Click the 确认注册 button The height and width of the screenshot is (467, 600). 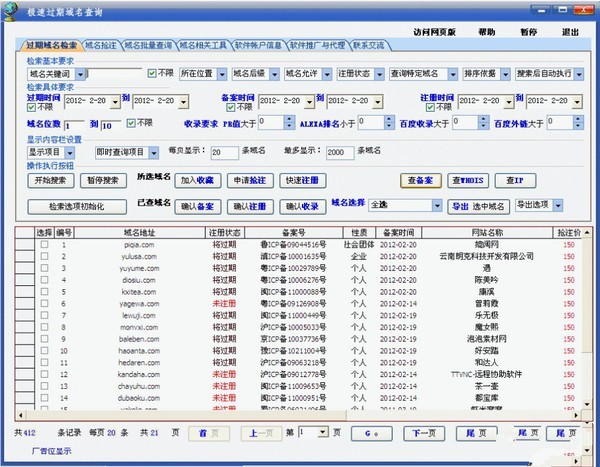pos(250,207)
